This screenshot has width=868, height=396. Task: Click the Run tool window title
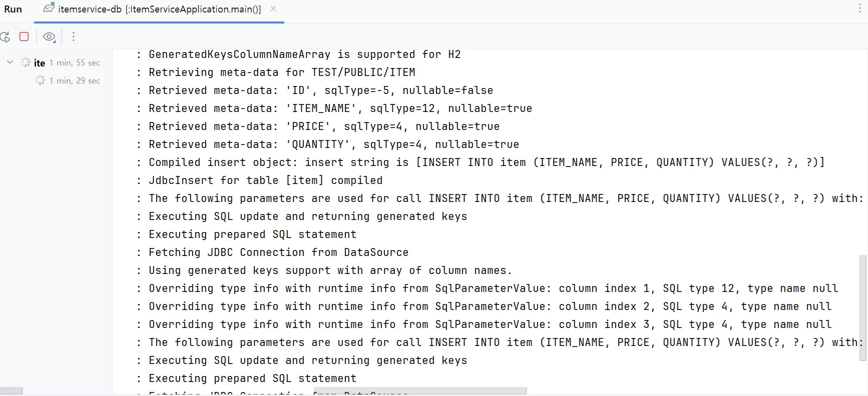click(13, 9)
